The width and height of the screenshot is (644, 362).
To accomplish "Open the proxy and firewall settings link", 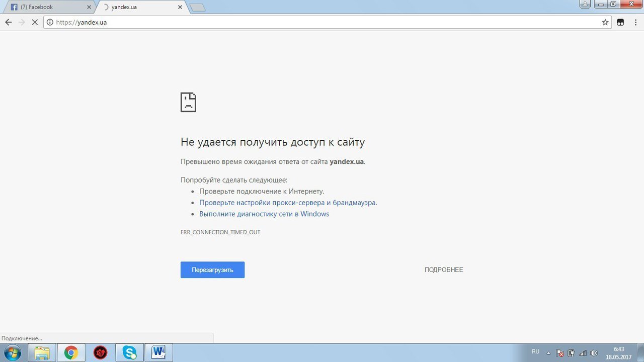I will click(x=288, y=203).
